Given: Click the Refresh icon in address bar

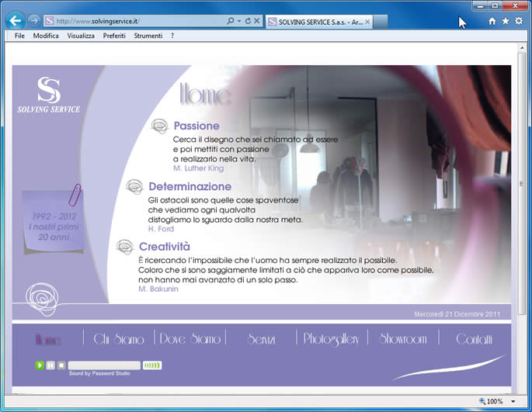Looking at the screenshot, I should pyautogui.click(x=248, y=22).
